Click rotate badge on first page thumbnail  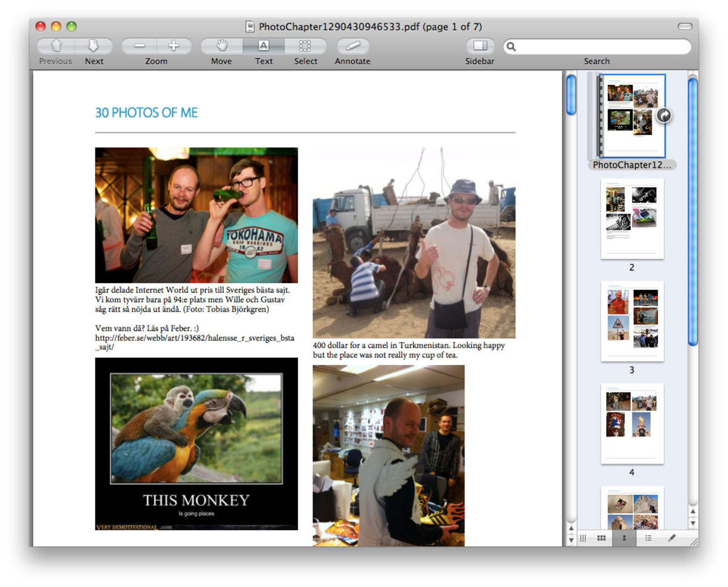tap(664, 115)
